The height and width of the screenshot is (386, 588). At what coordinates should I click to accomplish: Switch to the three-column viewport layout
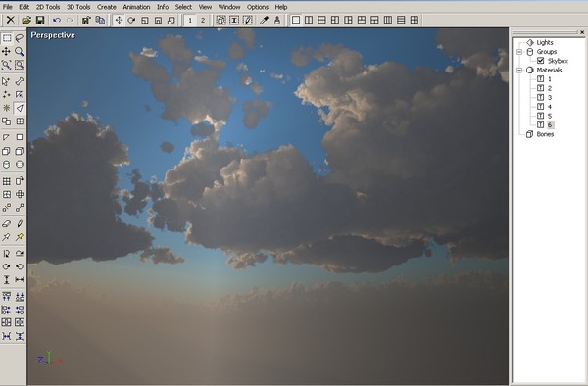(388, 20)
